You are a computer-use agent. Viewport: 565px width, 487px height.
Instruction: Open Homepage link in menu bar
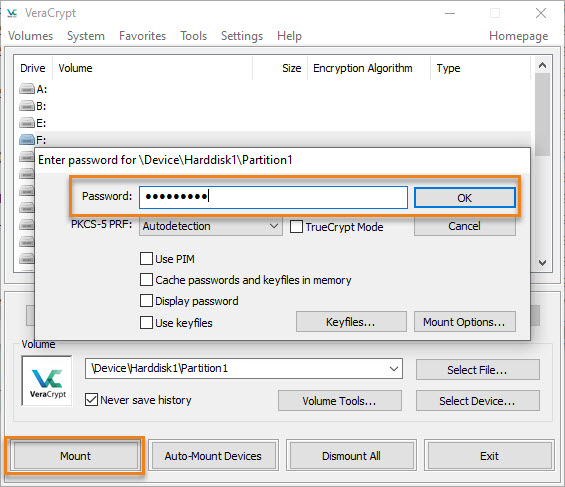tap(518, 36)
